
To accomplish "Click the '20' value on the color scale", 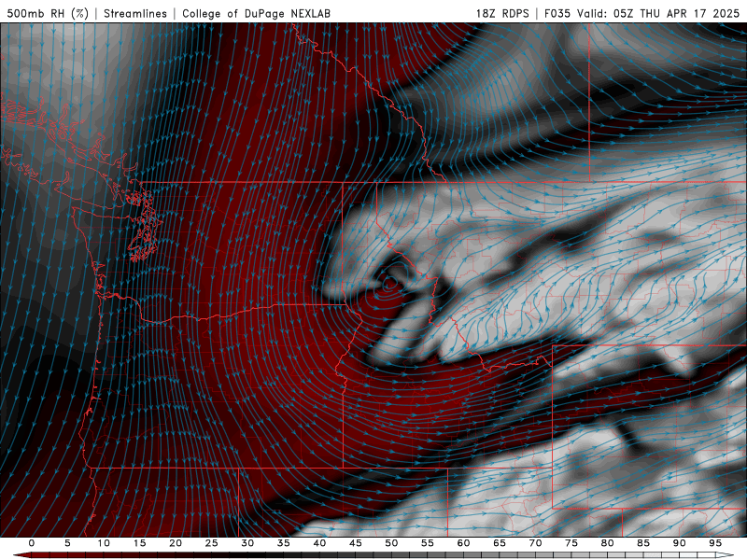I will click(176, 543).
